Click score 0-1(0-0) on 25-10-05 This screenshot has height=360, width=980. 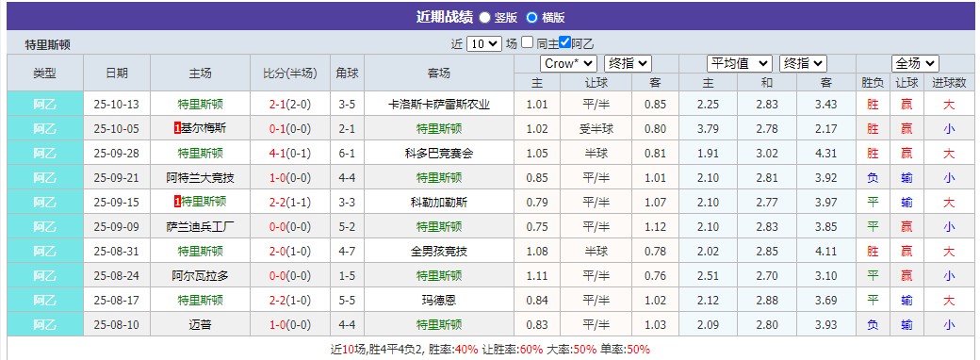(x=290, y=129)
